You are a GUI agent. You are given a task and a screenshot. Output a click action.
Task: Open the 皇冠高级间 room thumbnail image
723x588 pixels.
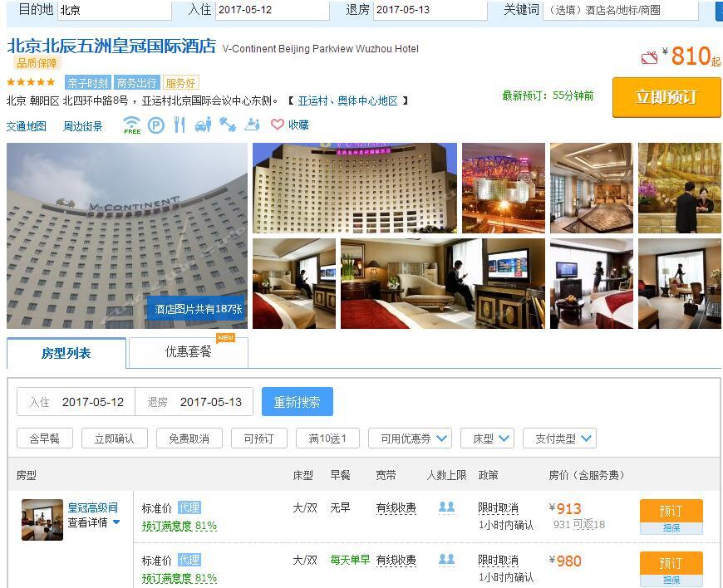pyautogui.click(x=42, y=520)
